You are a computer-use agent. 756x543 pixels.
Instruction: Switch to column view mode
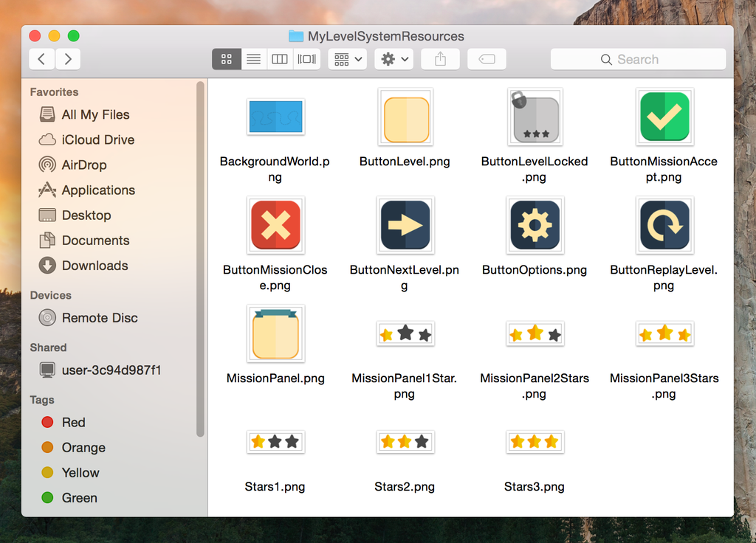click(280, 59)
